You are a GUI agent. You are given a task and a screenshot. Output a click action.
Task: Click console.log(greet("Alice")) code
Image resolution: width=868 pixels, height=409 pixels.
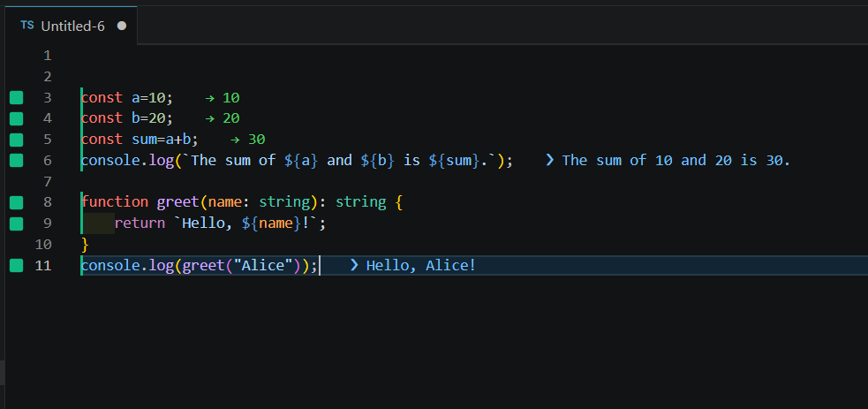200,266
